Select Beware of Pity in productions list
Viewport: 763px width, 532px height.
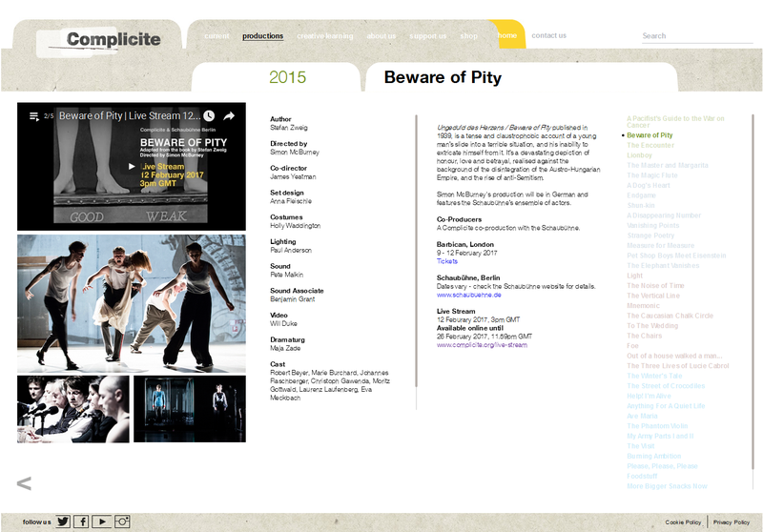650,135
